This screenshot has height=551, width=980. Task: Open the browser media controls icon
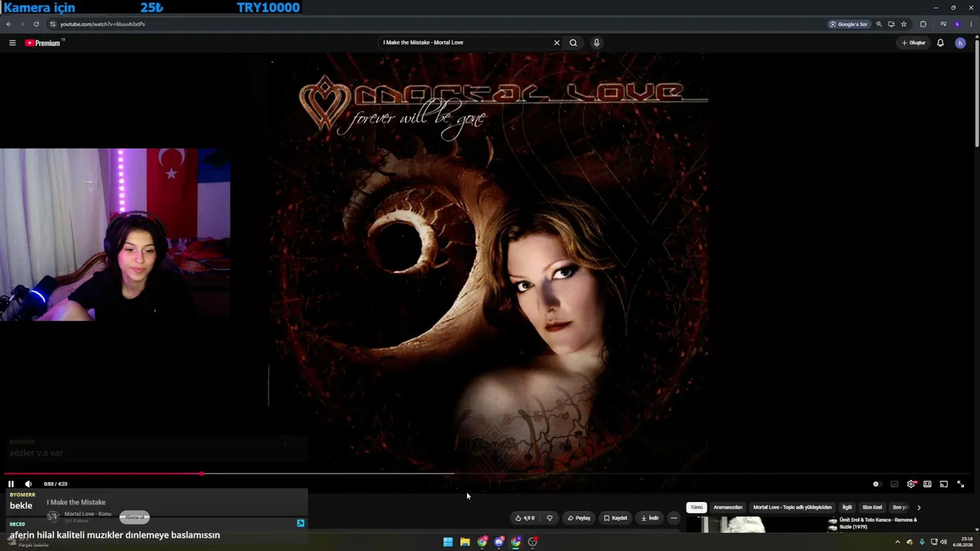tap(943, 24)
